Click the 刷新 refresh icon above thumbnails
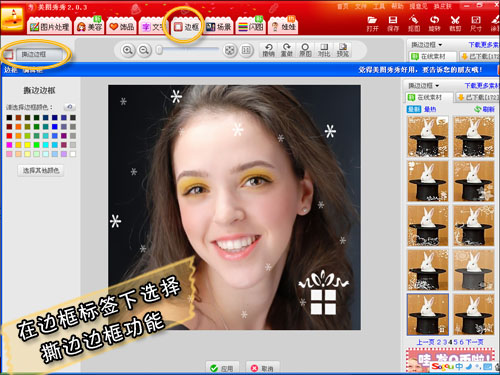 pos(484,109)
